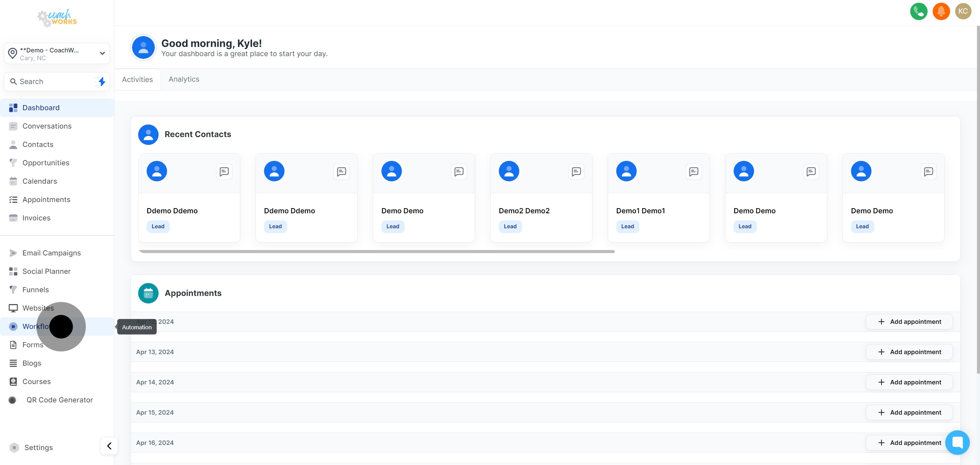Add appointment for Apr 15, 2024
This screenshot has height=465, width=980.
tap(909, 412)
